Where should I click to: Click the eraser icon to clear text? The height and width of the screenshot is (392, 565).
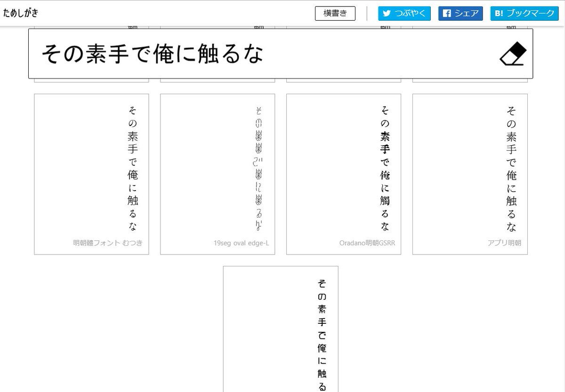(513, 54)
